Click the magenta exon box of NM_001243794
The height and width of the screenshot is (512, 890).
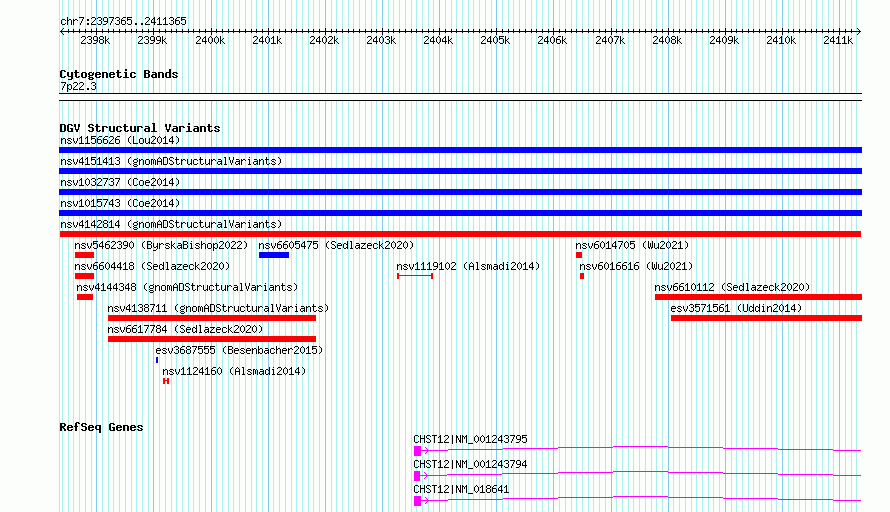[417, 476]
